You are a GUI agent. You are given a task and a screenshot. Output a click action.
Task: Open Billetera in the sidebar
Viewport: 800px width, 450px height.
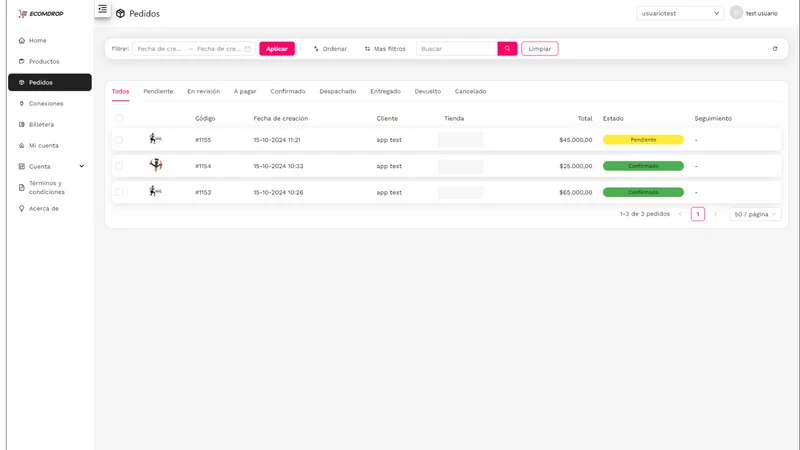pyautogui.click(x=49, y=124)
